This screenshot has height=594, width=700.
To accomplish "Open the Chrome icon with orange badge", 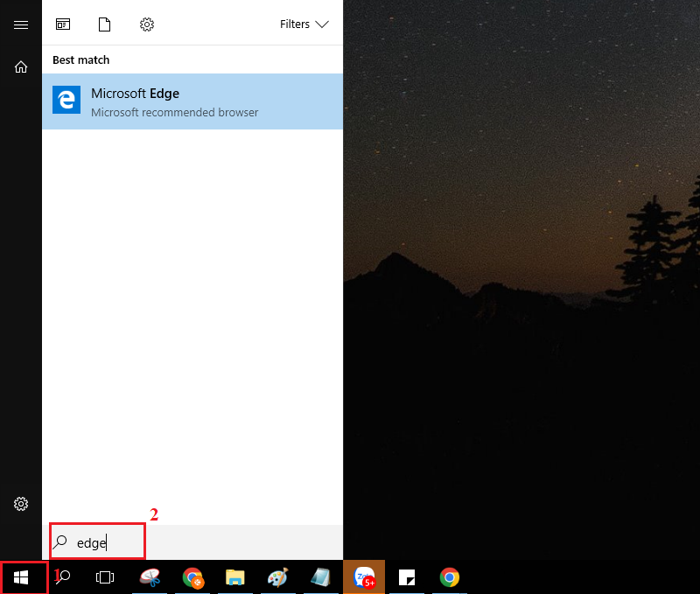I will point(192,577).
